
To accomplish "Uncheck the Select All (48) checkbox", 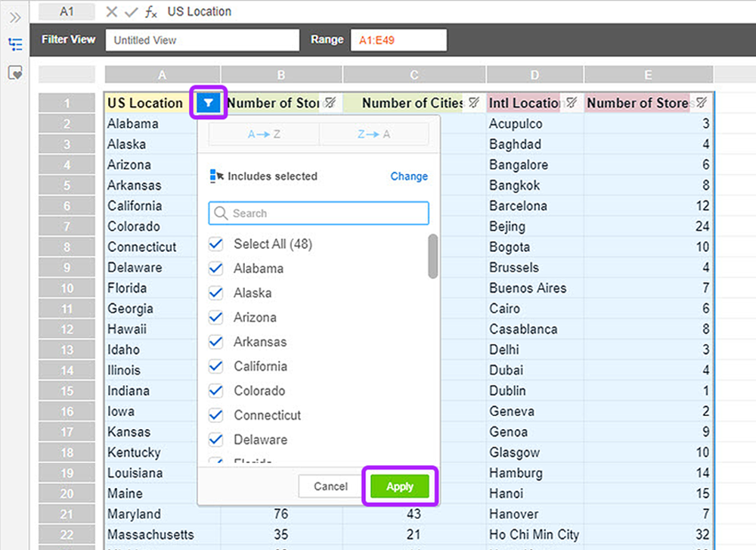I will point(216,244).
